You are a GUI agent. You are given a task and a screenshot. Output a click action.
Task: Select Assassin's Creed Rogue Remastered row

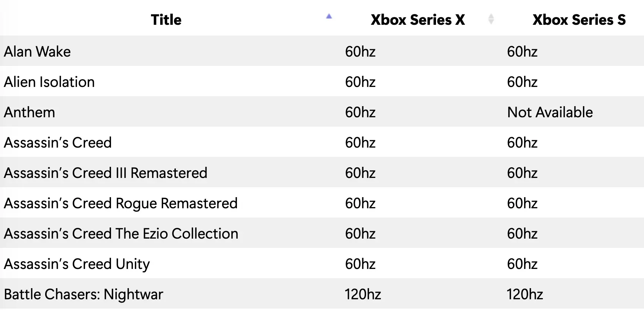(121, 203)
